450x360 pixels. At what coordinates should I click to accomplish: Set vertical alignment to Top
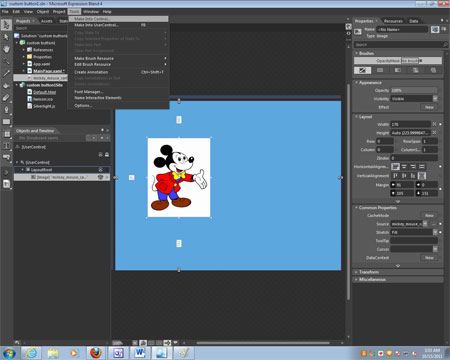[x=395, y=176]
